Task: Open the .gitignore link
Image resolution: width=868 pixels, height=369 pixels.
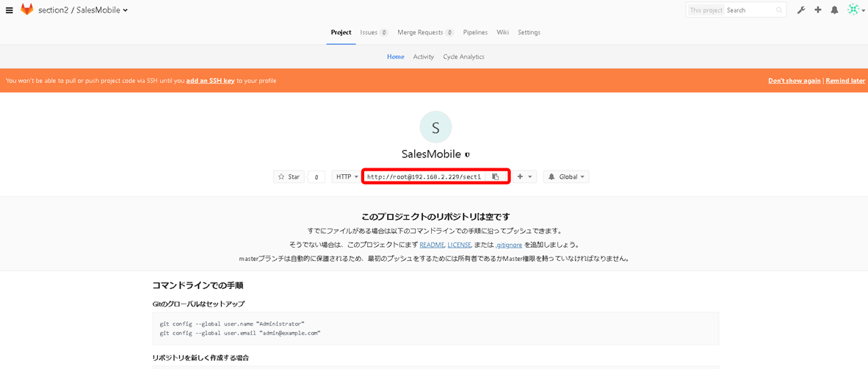Action: pyautogui.click(x=509, y=244)
